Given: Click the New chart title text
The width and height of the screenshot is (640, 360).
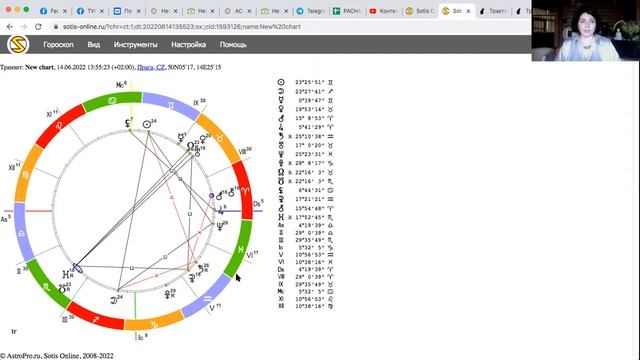Looking at the screenshot, I should pyautogui.click(x=39, y=67).
